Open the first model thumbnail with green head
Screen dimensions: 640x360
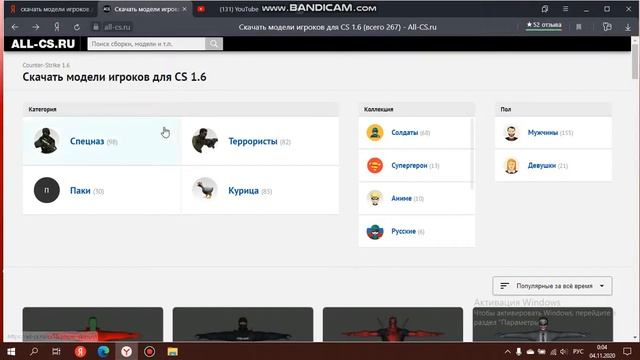point(93,324)
